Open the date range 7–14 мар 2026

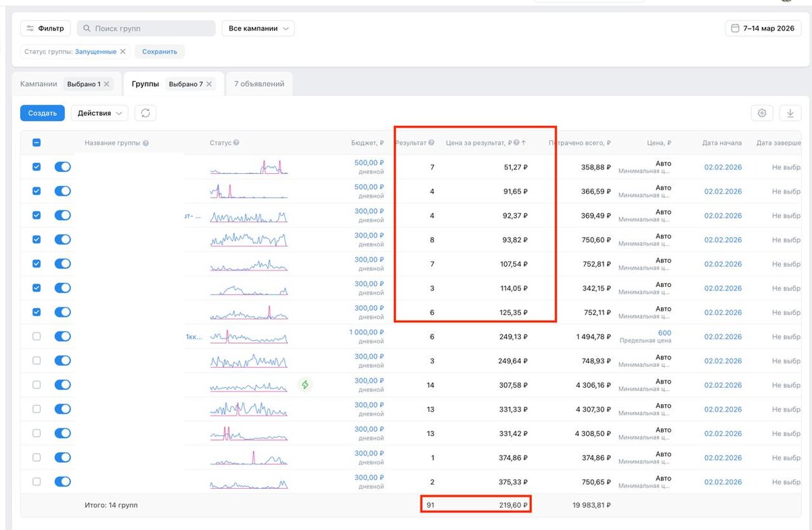[x=763, y=28]
